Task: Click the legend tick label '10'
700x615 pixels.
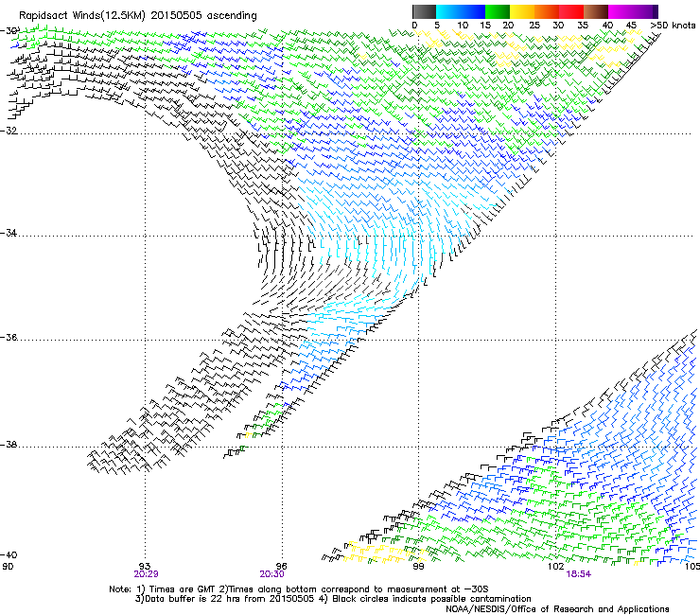Action: tap(462, 26)
